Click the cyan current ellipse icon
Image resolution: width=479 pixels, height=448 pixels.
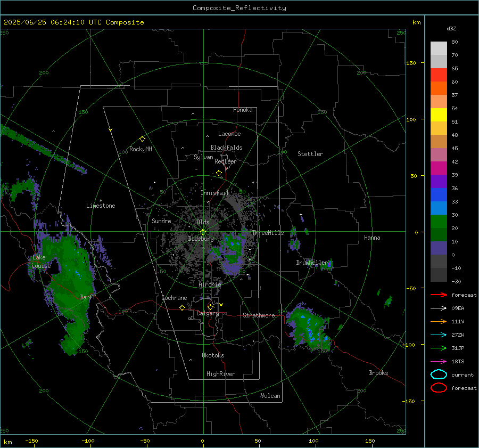(439, 374)
